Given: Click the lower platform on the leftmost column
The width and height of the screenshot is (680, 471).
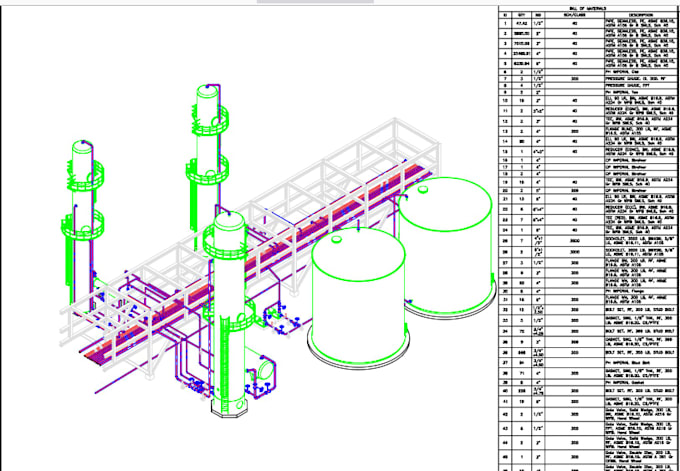Looking at the screenshot, I should (82, 226).
